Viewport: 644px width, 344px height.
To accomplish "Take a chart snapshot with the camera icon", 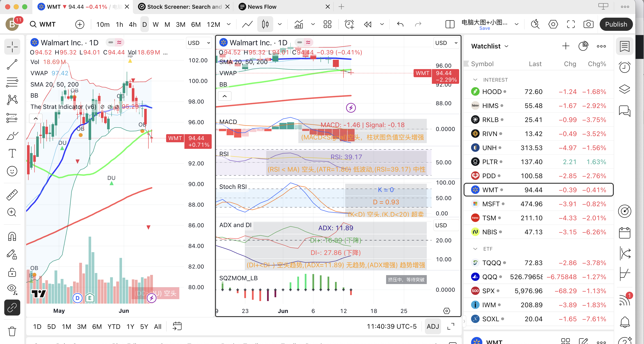I will tap(588, 24).
